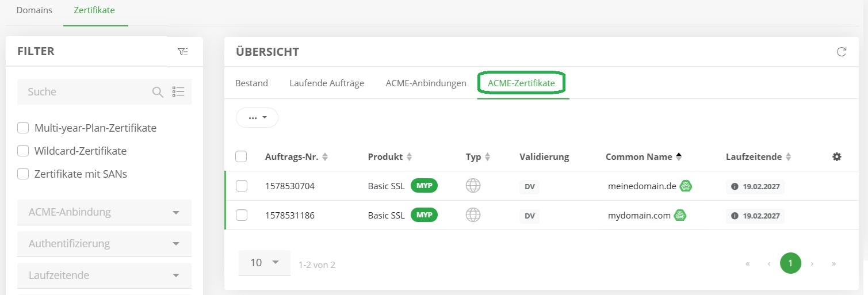This screenshot has height=295, width=868.
Task: Sort by Produkt column arrows
Action: [x=410, y=156]
